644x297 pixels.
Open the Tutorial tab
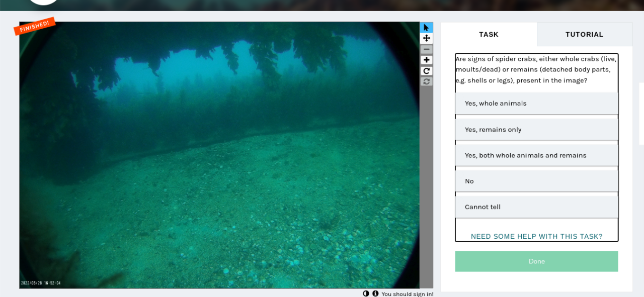584,34
